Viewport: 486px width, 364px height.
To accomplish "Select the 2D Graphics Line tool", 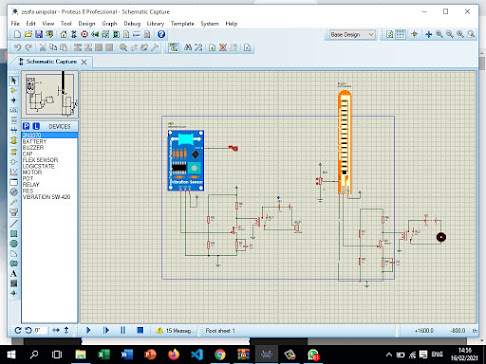I will [14, 224].
